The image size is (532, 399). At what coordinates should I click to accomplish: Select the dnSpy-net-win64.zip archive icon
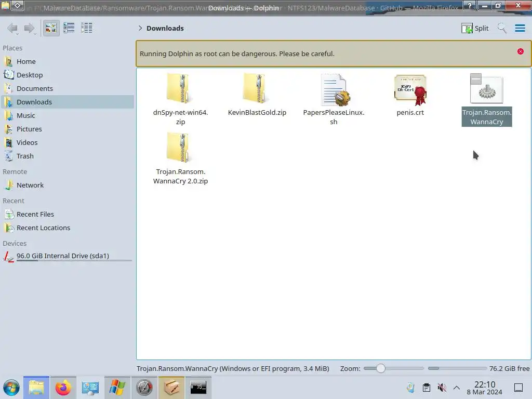180,88
